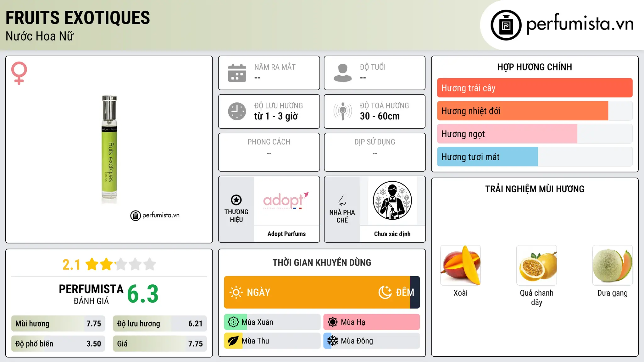Click the 2.1 star rating number

point(71,265)
